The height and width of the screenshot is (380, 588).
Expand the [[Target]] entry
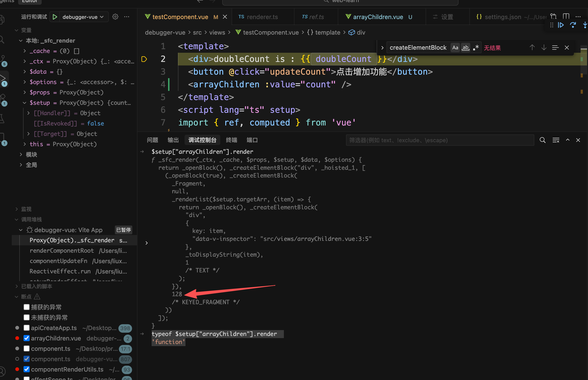(29, 134)
